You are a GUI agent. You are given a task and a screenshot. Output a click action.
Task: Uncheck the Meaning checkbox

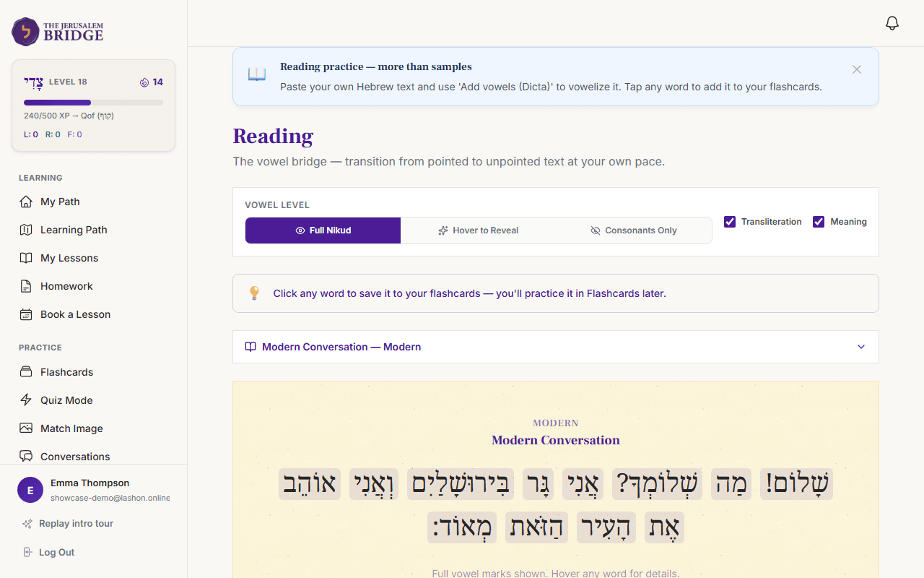819,222
